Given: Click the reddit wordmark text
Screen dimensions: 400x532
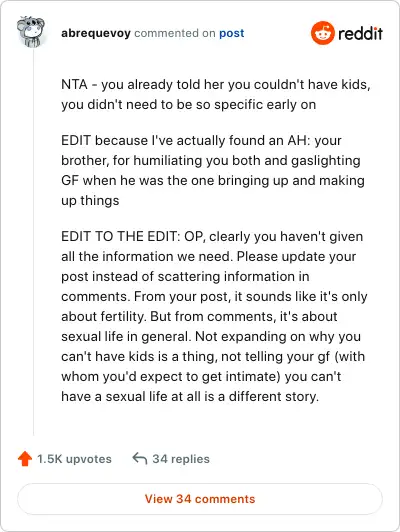Looking at the screenshot, I should tap(360, 33).
